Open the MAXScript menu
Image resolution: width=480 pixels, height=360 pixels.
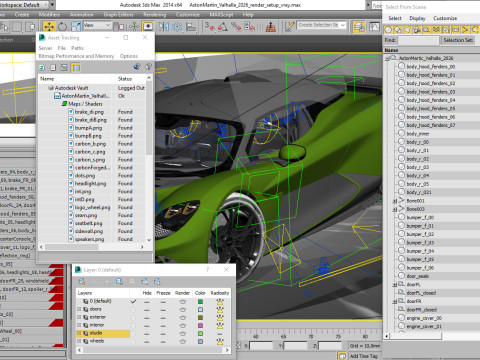(222, 15)
